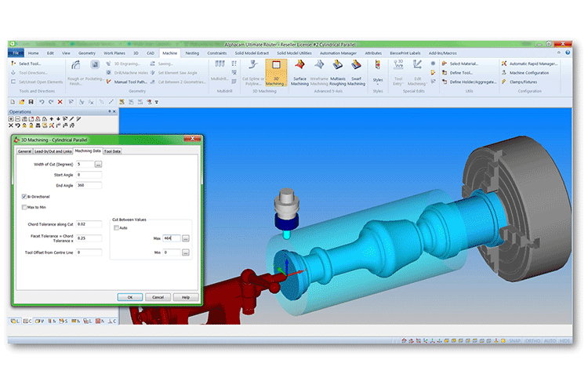Open Define Tool in Utils

[458, 73]
